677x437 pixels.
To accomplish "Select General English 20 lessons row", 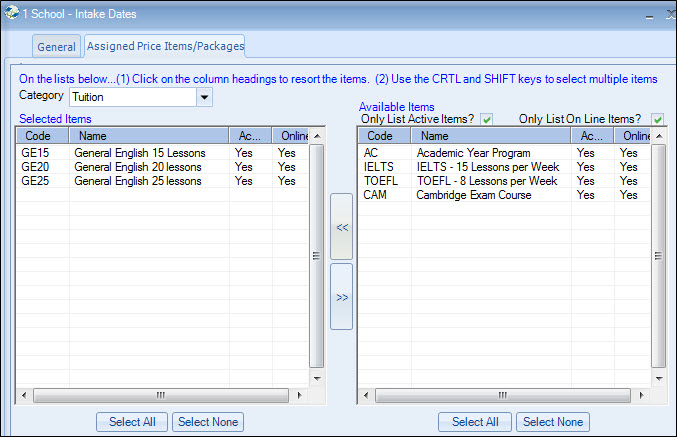I will 140,168.
